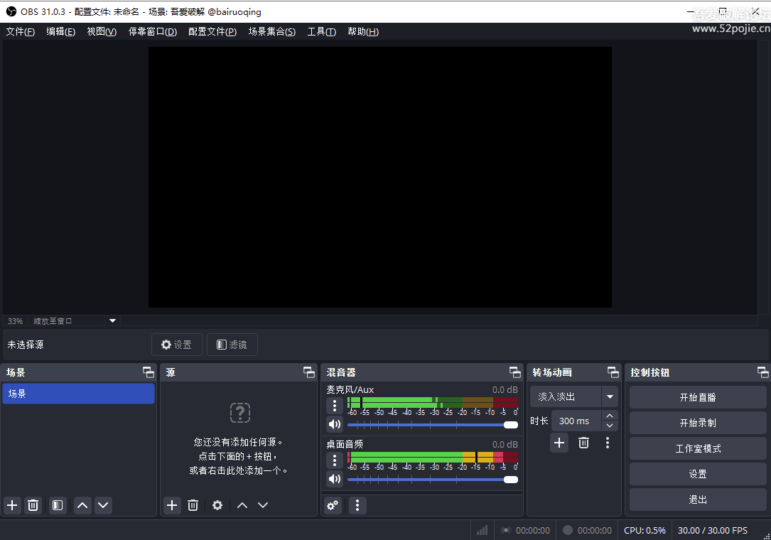
Task: Start recording with the 开始录制 button
Action: tap(697, 423)
